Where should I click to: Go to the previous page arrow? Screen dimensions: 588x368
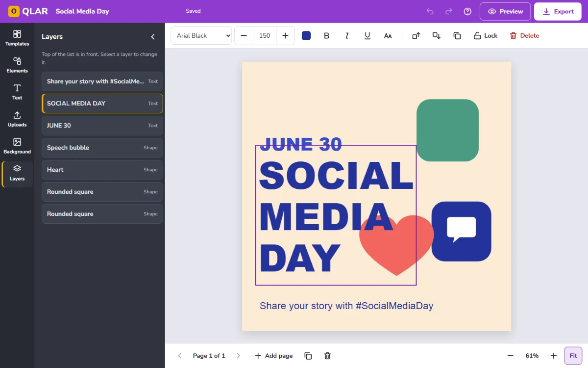(180, 356)
